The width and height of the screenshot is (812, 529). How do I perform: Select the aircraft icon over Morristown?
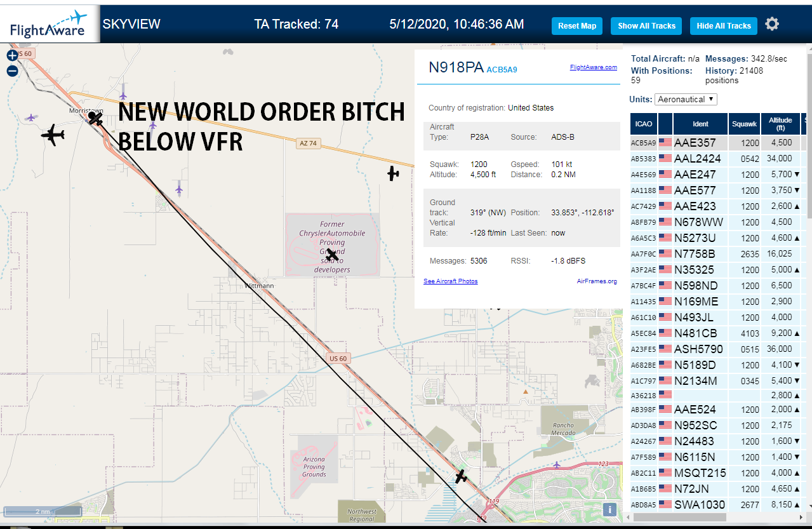(95, 117)
